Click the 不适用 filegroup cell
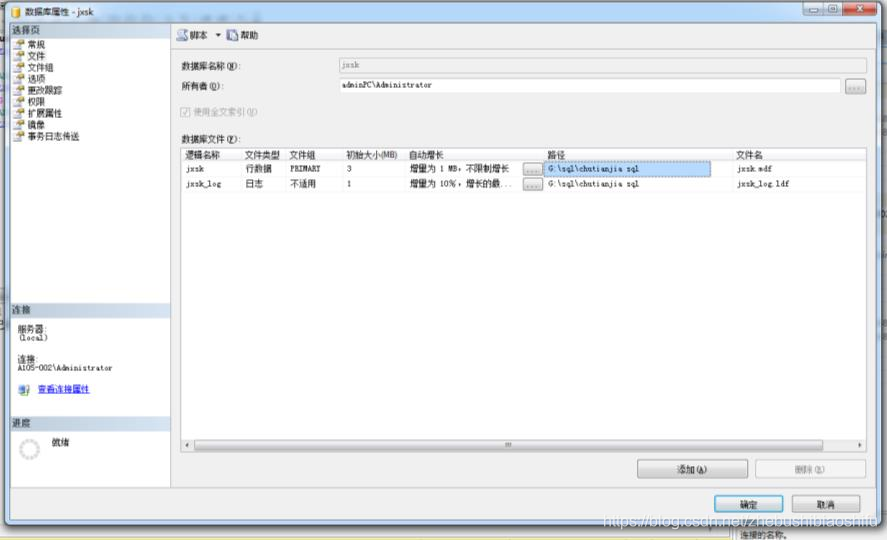The image size is (887, 540). (x=315, y=184)
